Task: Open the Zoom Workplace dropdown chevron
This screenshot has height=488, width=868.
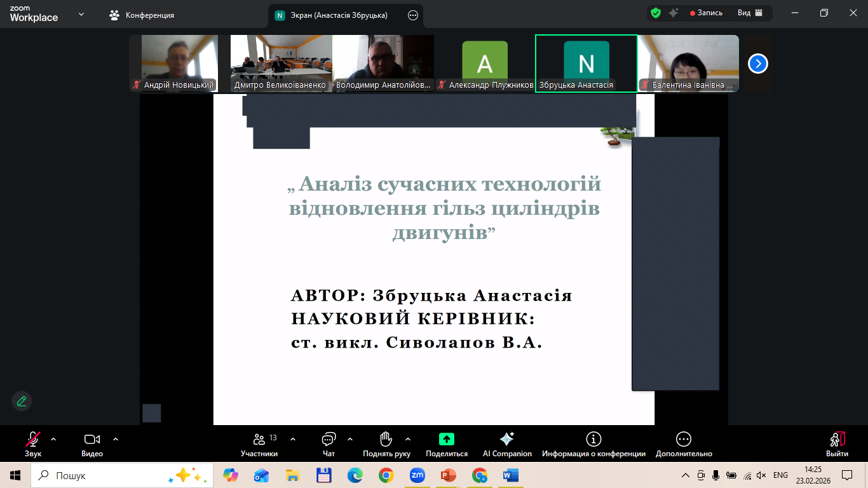Action: (x=81, y=14)
